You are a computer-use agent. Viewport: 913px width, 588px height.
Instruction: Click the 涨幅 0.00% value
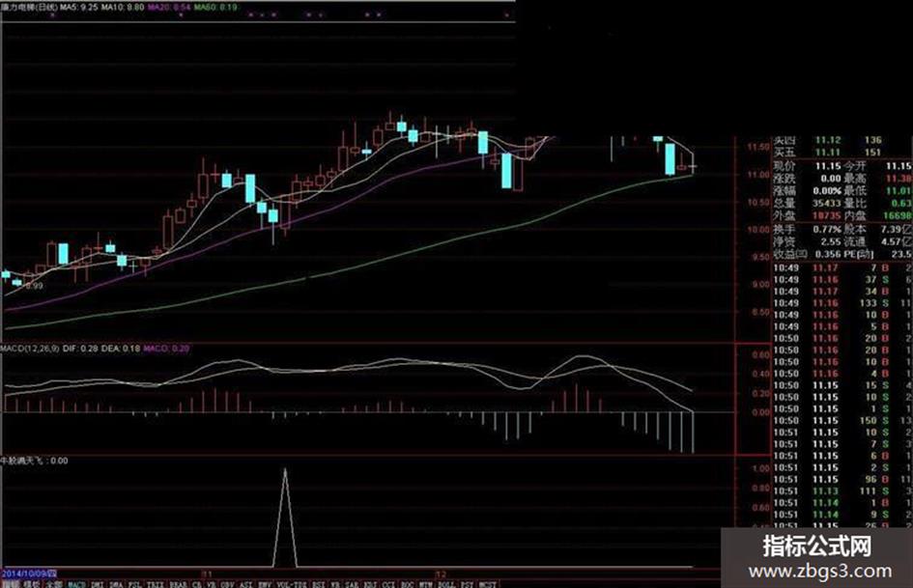pyautogui.click(x=827, y=190)
